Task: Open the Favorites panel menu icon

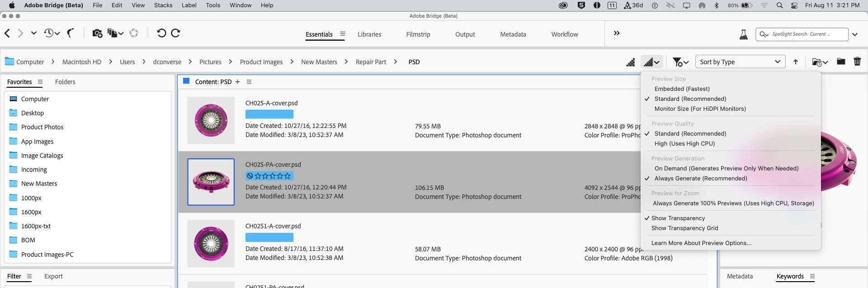Action: 40,82
